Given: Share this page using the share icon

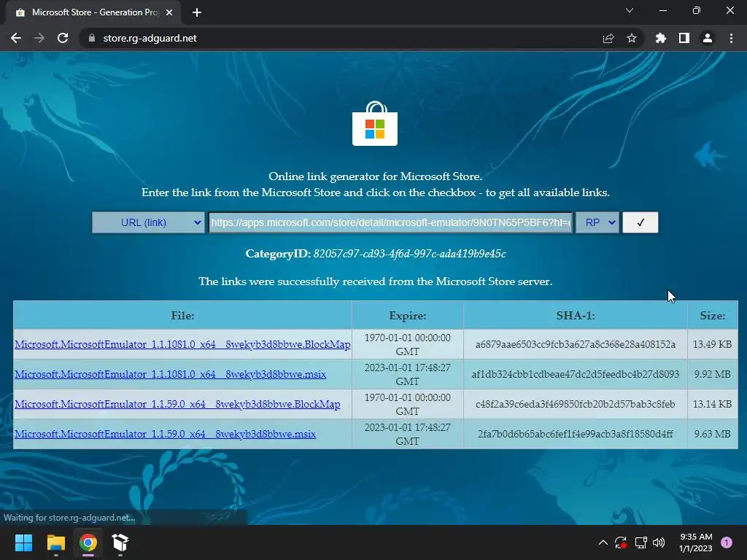Looking at the screenshot, I should (x=608, y=38).
